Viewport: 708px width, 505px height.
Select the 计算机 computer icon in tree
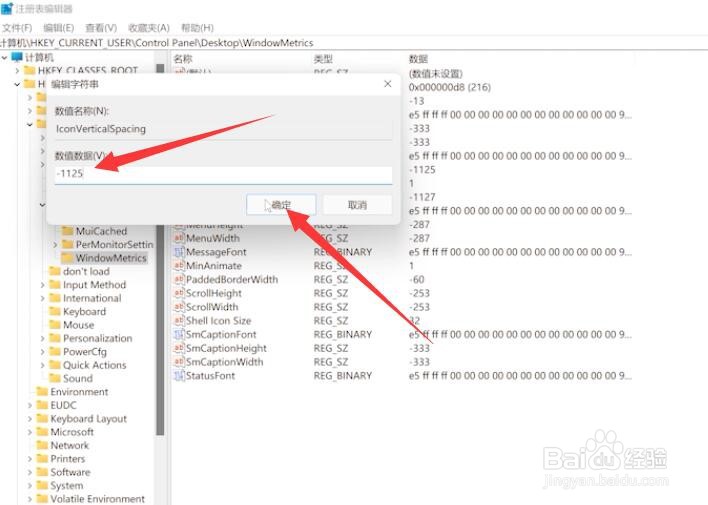(17, 57)
